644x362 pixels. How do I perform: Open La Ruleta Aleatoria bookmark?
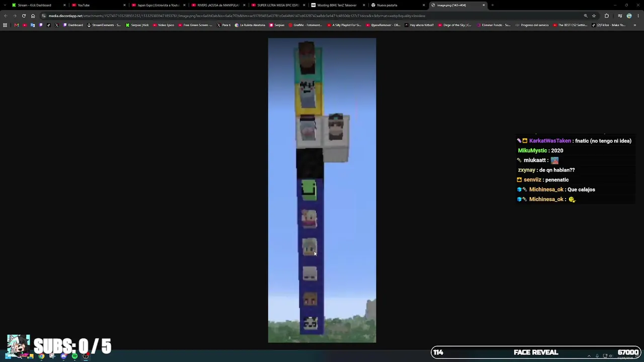pyautogui.click(x=250, y=25)
